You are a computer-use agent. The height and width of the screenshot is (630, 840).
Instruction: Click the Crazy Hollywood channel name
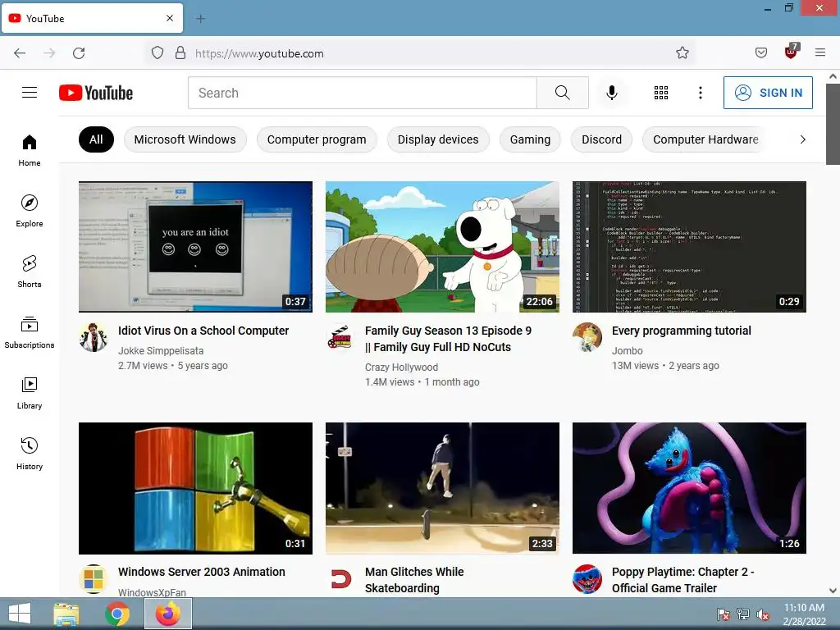(401, 367)
